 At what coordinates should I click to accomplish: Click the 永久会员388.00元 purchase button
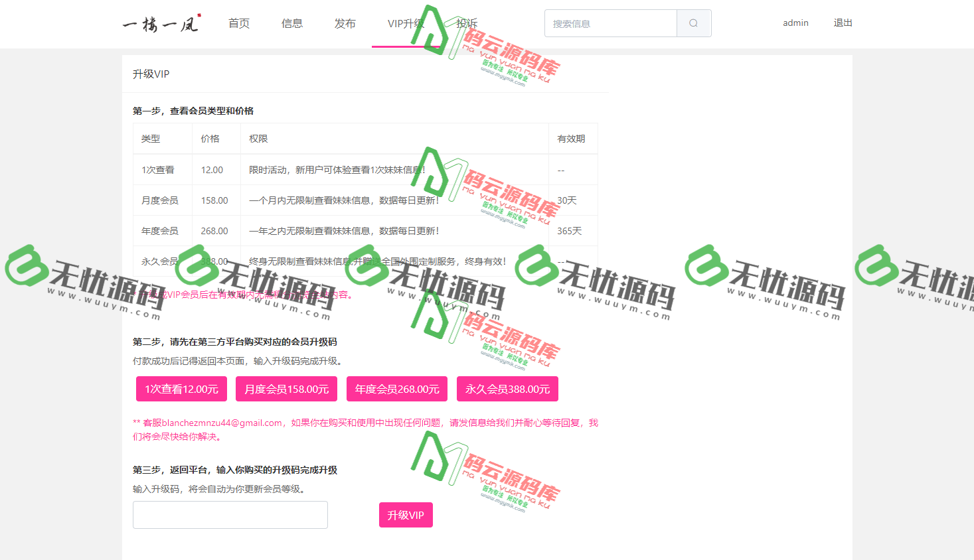point(507,389)
